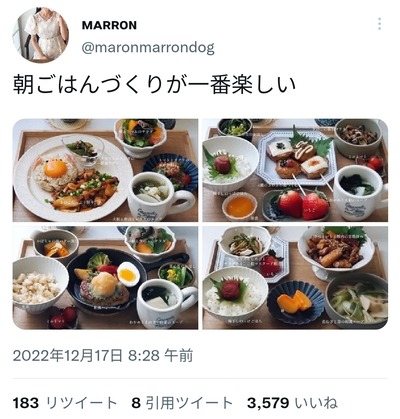The image size is (400, 419).
Task: Click the 引用ツイート label
Action: (189, 403)
